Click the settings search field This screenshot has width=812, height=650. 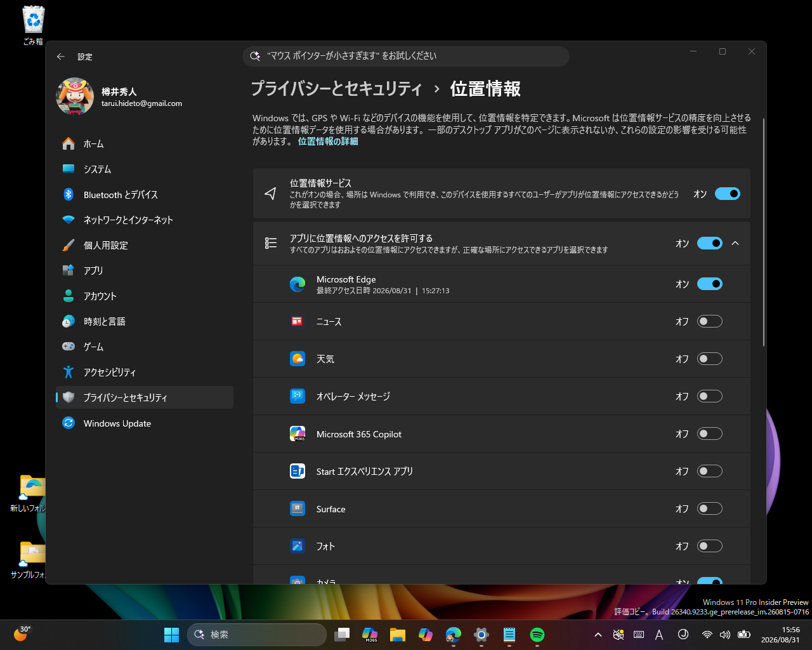click(x=406, y=56)
